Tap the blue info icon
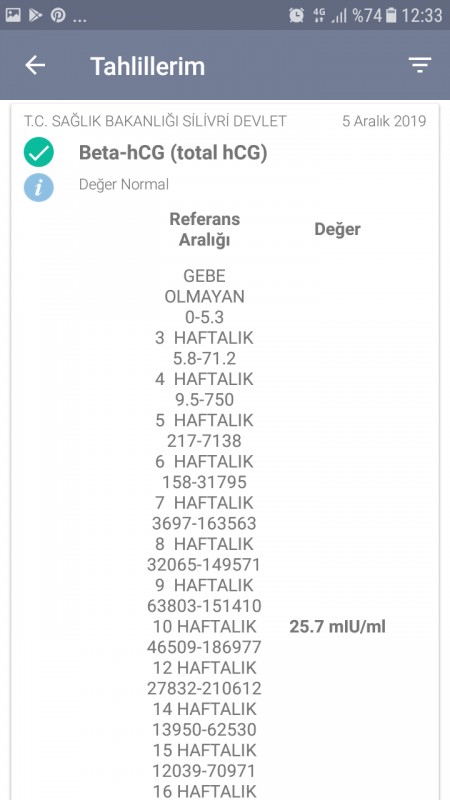450x800 pixels. tap(38, 187)
